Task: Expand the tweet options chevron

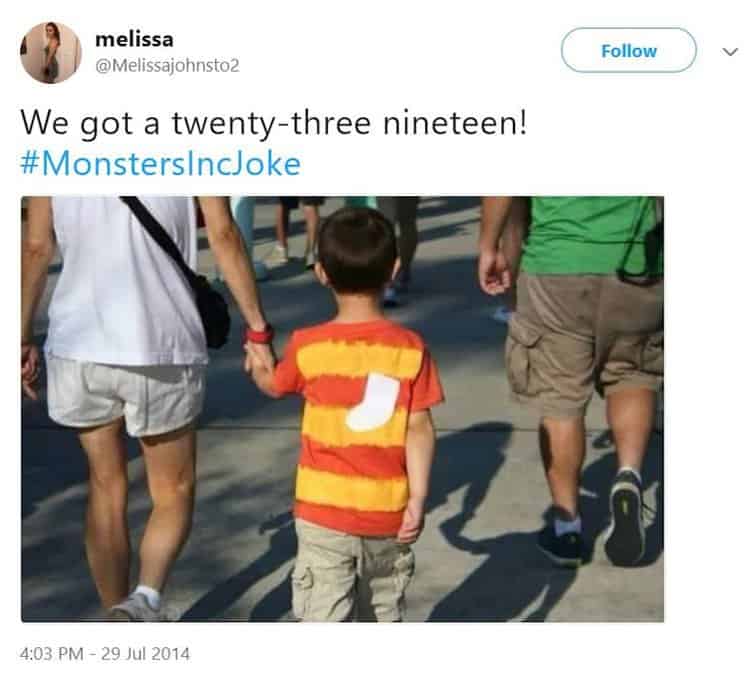Action: (730, 51)
